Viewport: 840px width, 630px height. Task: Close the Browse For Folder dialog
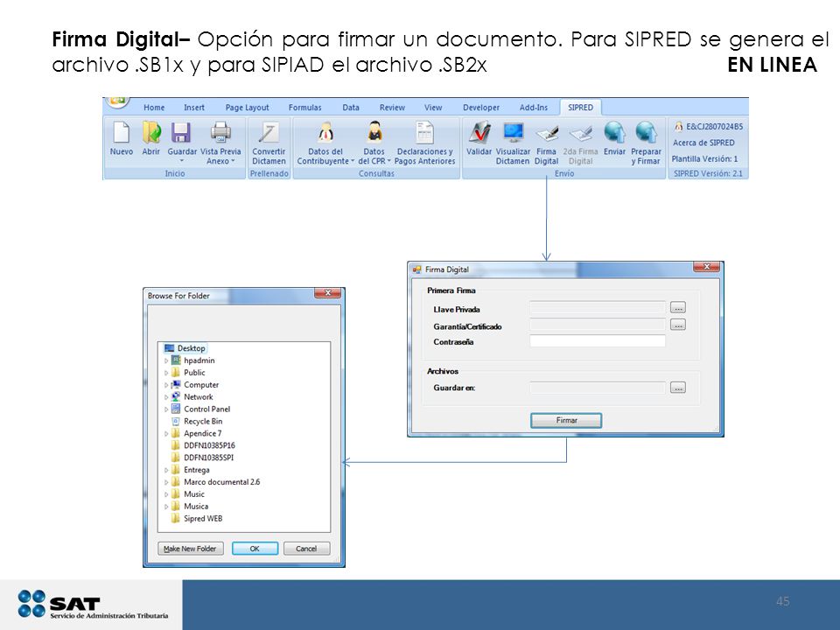click(x=328, y=293)
